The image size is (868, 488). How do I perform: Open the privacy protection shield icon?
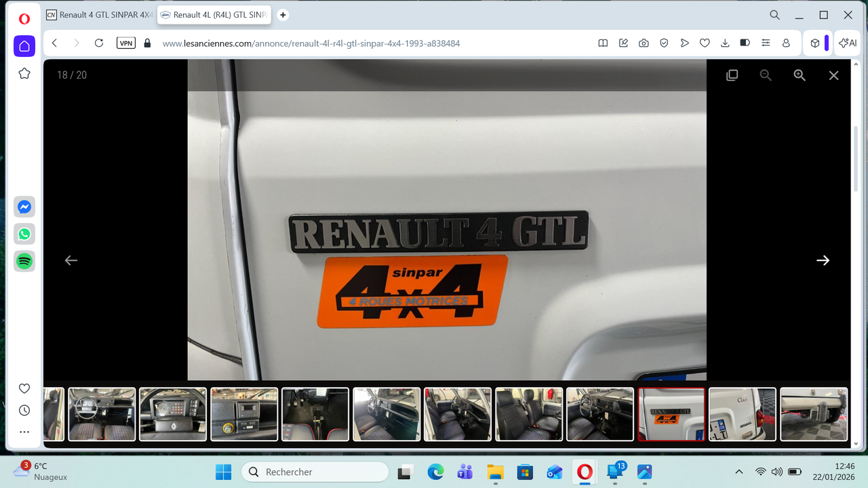664,43
